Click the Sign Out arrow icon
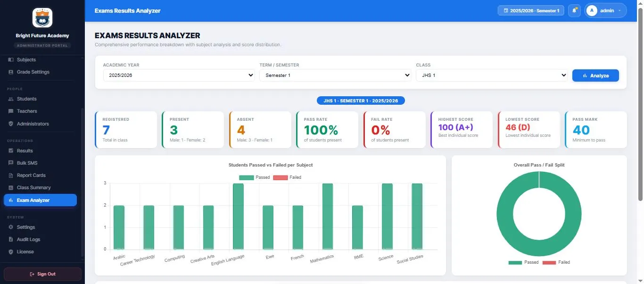 point(32,274)
